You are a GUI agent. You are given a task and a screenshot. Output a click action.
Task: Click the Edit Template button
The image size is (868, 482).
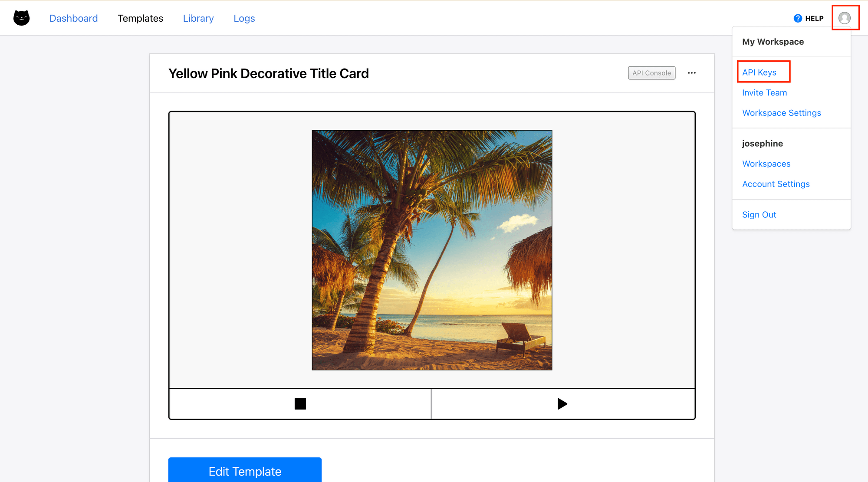[x=245, y=471]
